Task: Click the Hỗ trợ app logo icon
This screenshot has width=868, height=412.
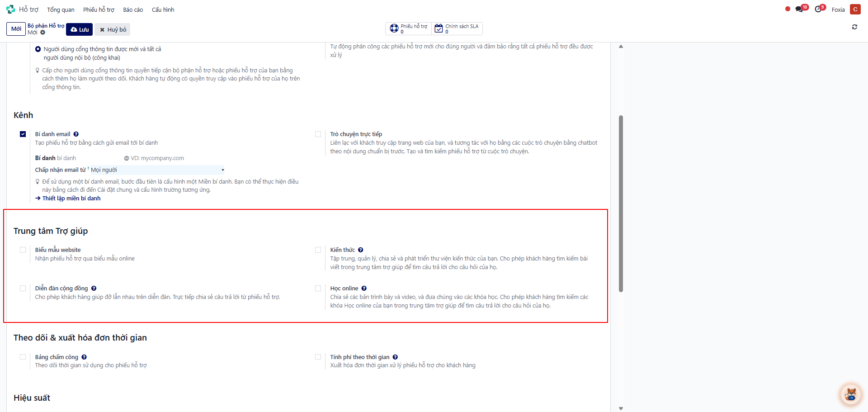Action: click(10, 9)
